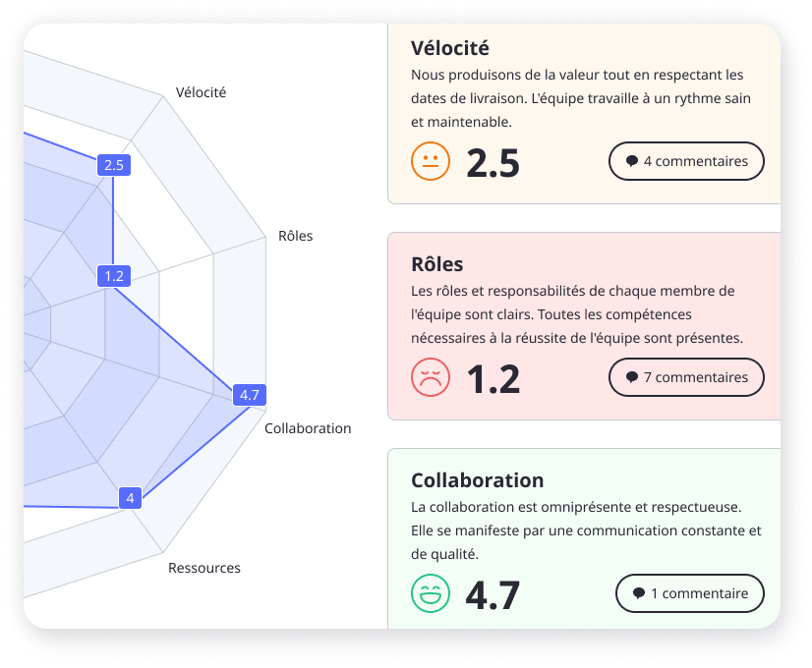Click the 4 value badge near Ressources

pyautogui.click(x=129, y=498)
